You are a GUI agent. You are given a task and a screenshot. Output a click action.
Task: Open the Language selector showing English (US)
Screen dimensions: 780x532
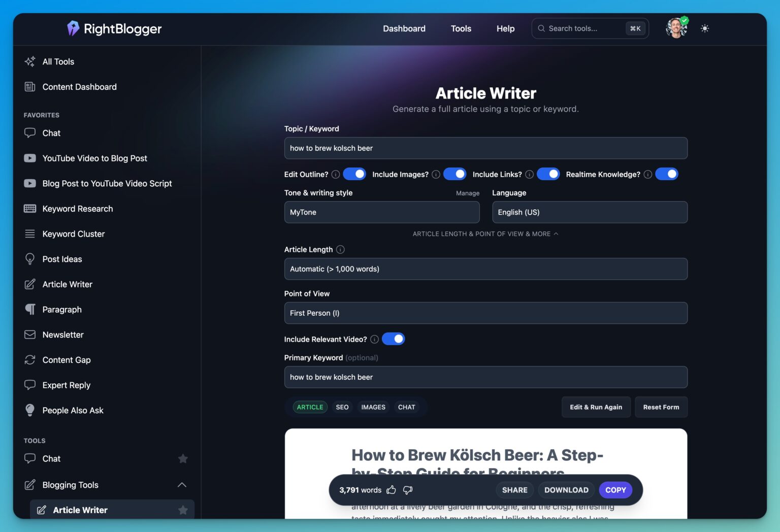point(589,212)
